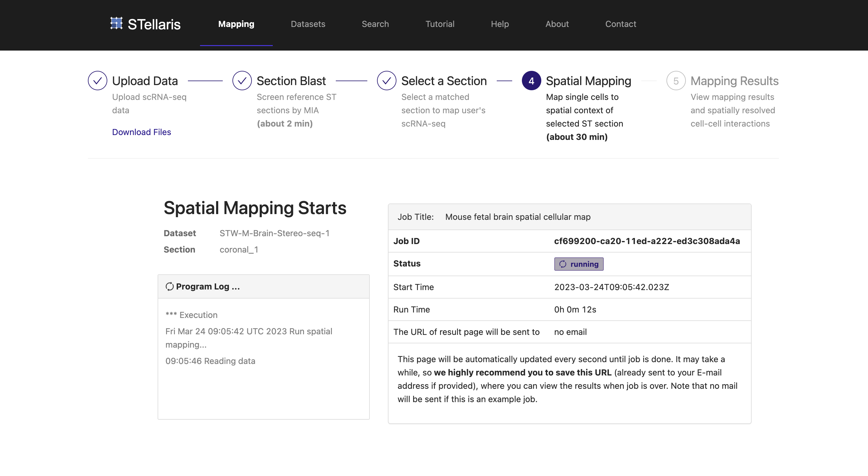Click the Select a Section checkmark icon
868x476 pixels.
click(386, 80)
